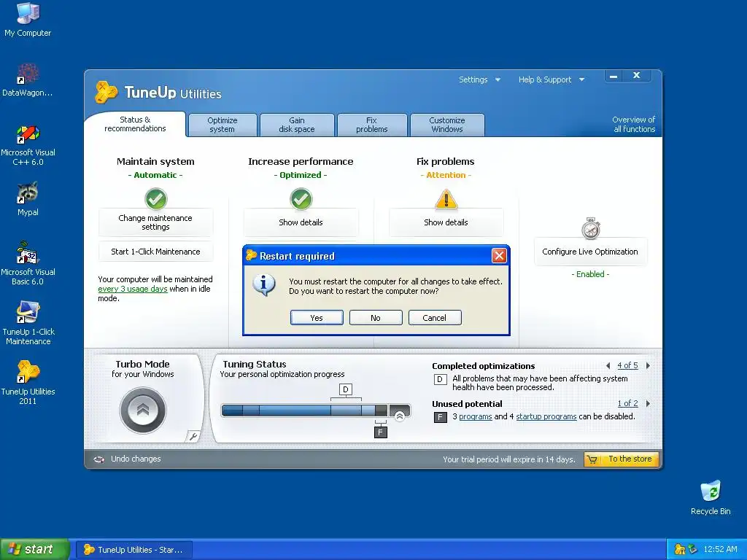Expand the Help & Support dropdown
This screenshot has height=560, width=747.
(551, 79)
